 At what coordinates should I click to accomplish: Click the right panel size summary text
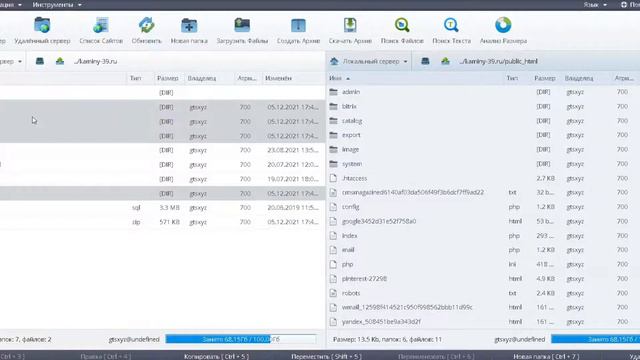click(x=387, y=339)
